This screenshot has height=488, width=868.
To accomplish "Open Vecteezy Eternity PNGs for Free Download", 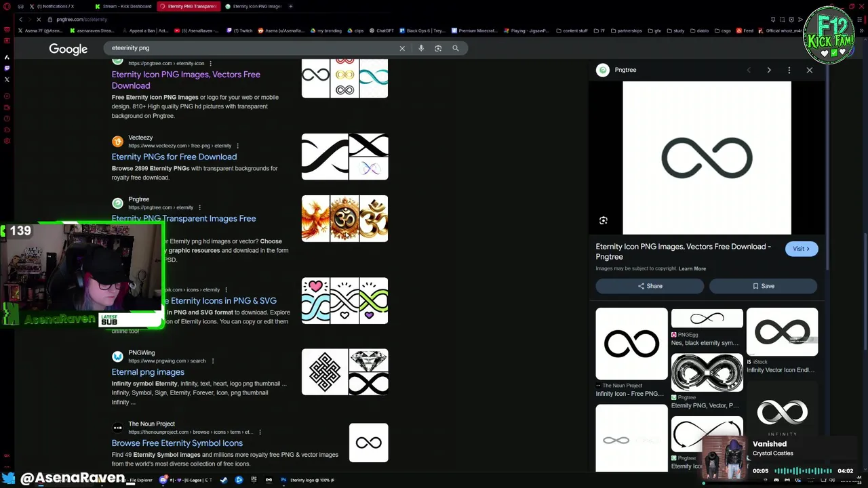I will [174, 157].
